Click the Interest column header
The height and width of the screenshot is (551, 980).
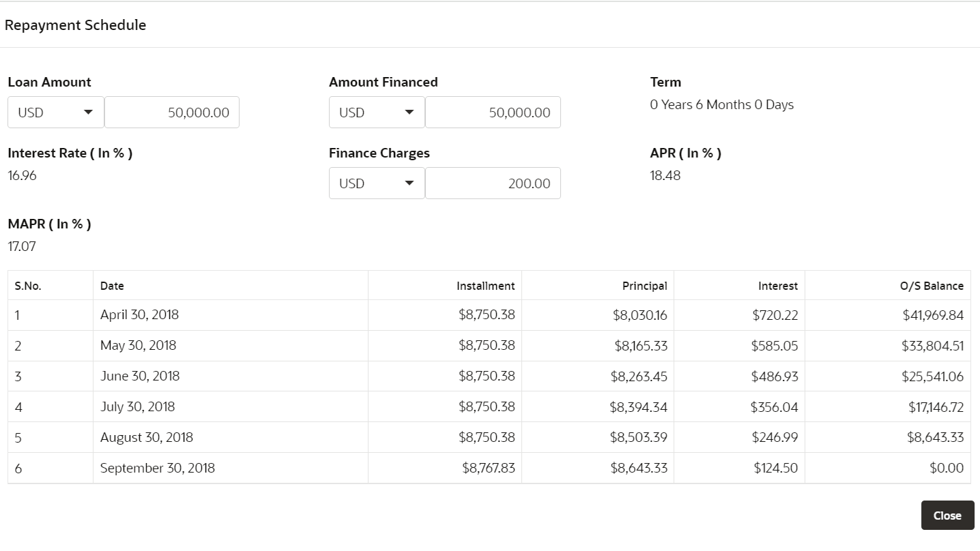[778, 285]
